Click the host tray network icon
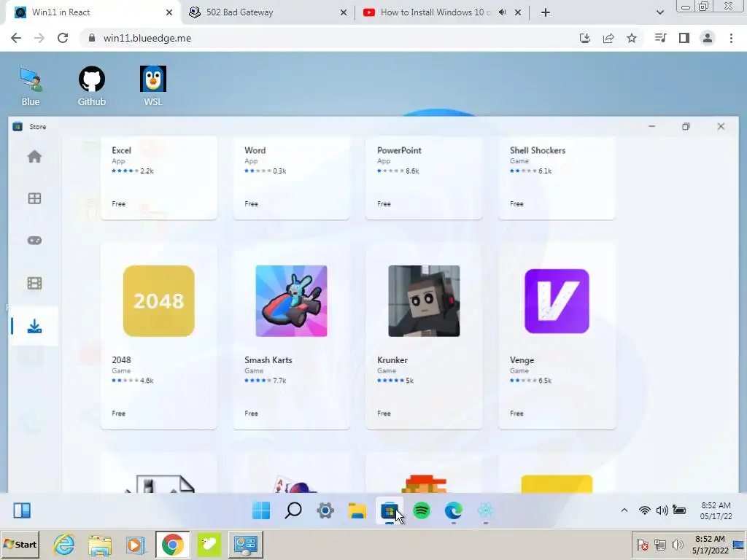 (x=659, y=544)
